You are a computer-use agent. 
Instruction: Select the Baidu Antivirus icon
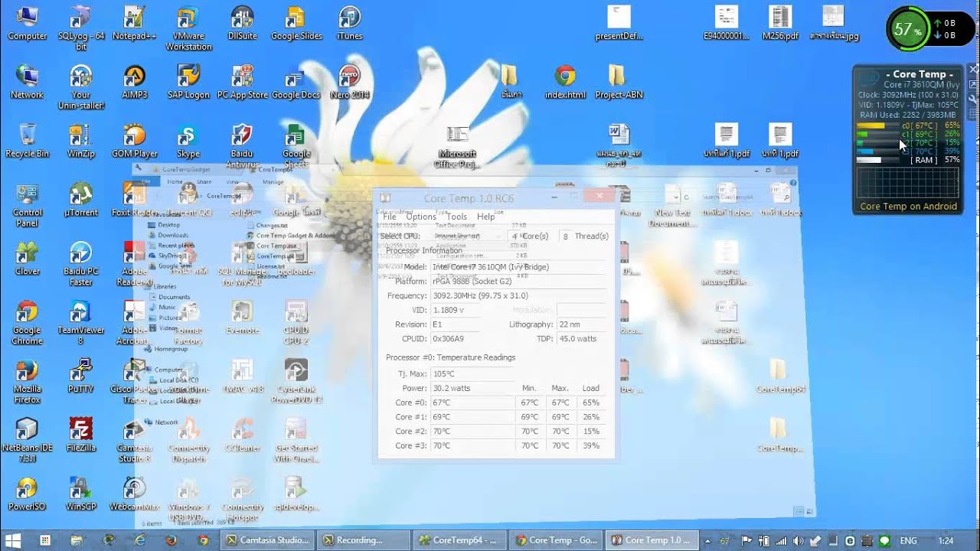tap(242, 146)
